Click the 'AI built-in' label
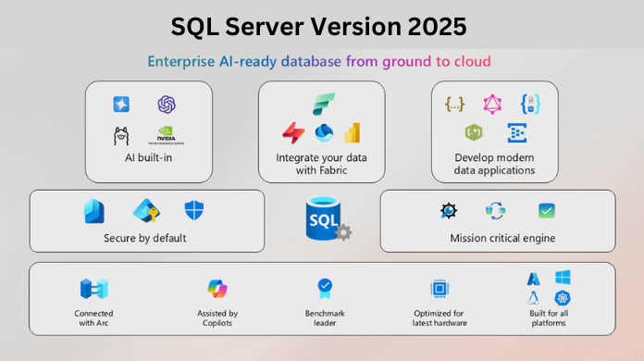 point(149,157)
